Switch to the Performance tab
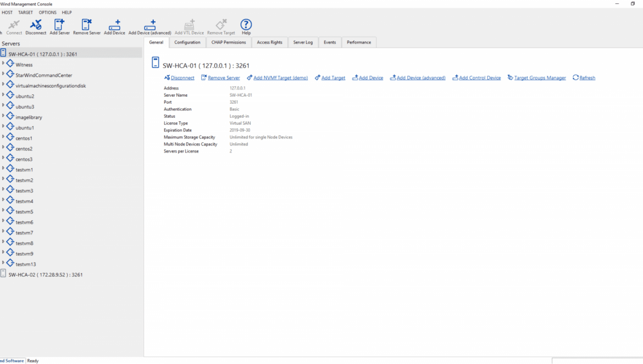Image resolution: width=643 pixels, height=364 pixels. [x=359, y=42]
